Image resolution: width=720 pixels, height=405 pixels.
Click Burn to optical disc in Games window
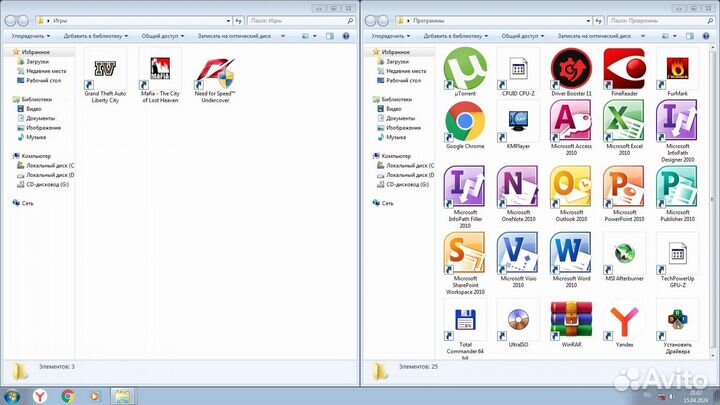[x=234, y=36]
